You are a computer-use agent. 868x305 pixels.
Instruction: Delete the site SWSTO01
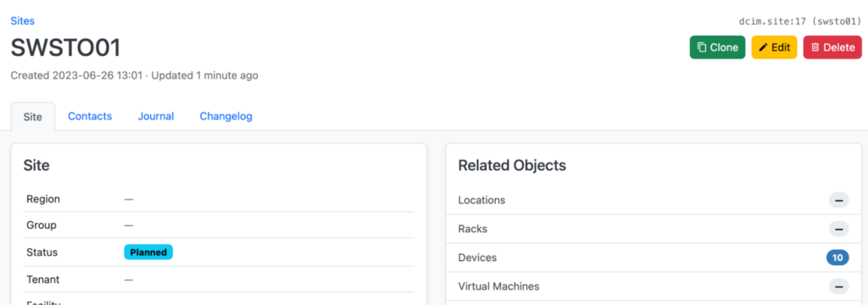[x=832, y=47]
